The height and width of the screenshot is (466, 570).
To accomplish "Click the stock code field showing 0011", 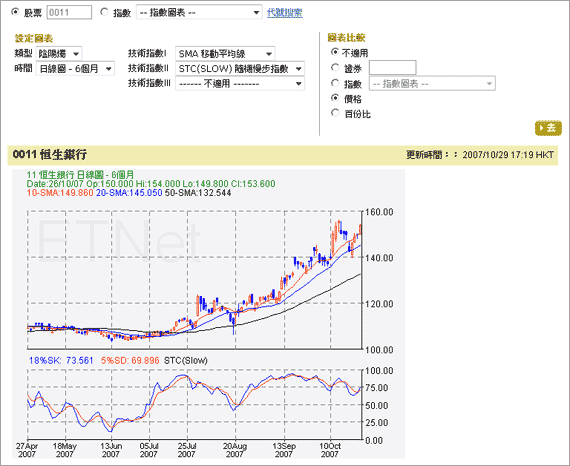I will (x=69, y=13).
